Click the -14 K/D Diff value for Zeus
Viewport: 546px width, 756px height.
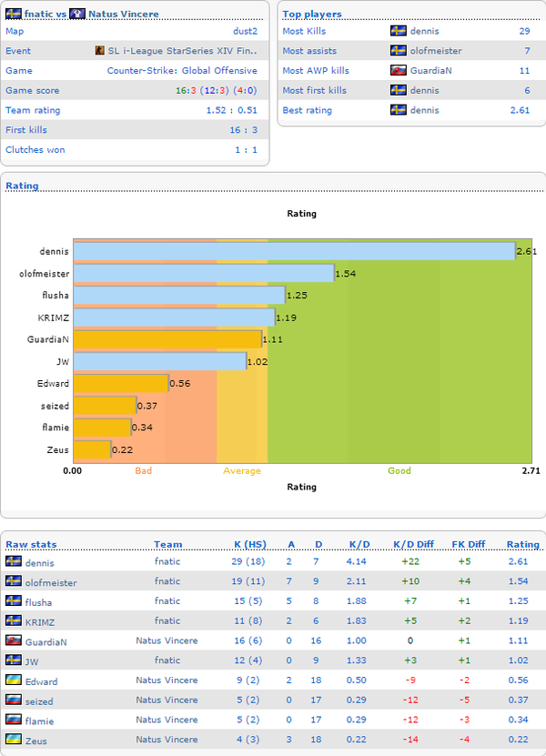pyautogui.click(x=410, y=739)
